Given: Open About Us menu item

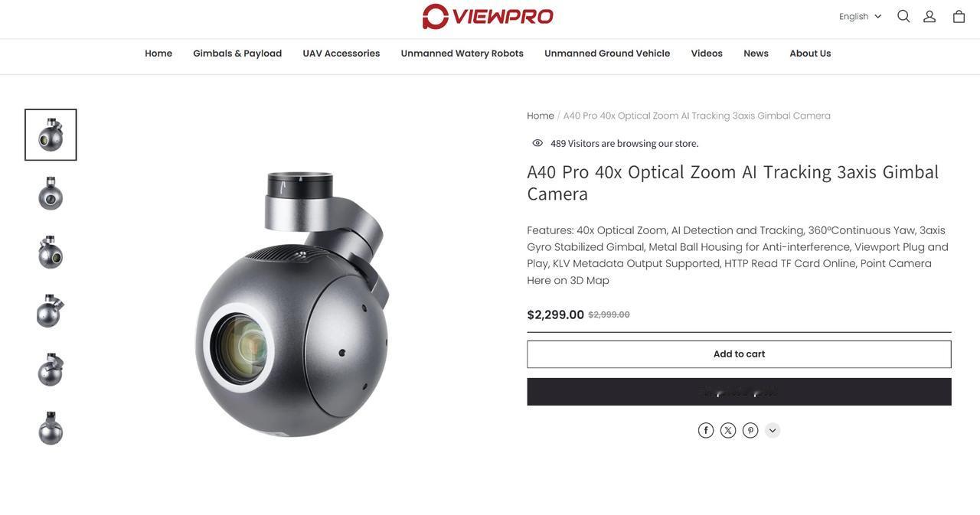Looking at the screenshot, I should pos(810,54).
